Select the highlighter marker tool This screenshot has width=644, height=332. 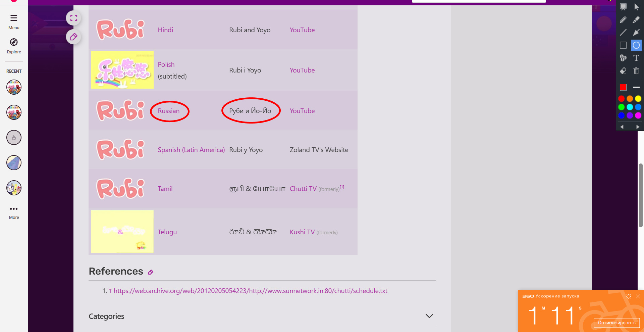click(x=636, y=20)
